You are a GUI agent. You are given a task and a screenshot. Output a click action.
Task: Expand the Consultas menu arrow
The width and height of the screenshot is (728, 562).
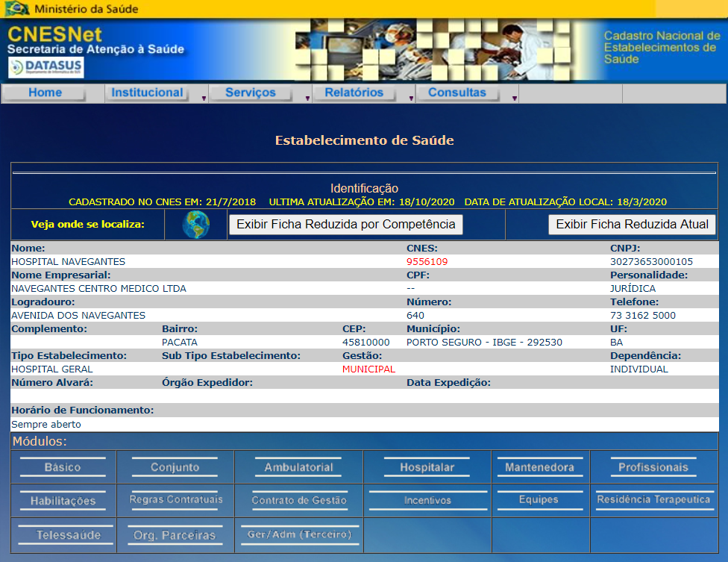pos(515,98)
